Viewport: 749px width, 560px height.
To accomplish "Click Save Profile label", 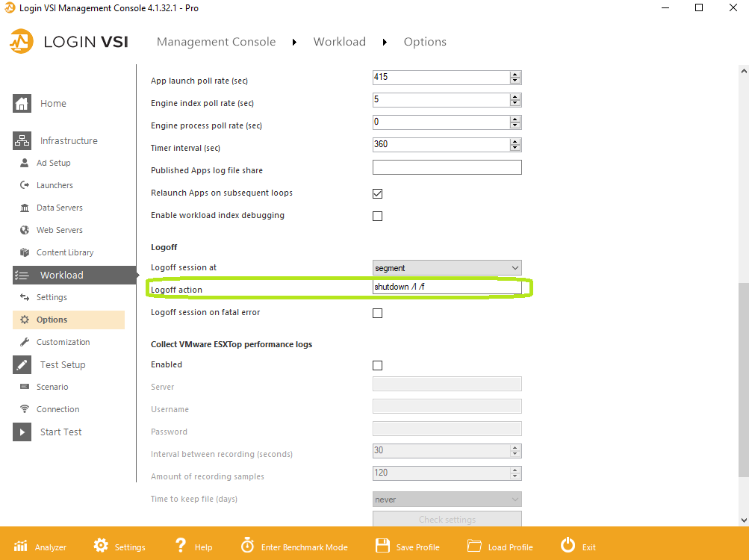I will coord(418,547).
